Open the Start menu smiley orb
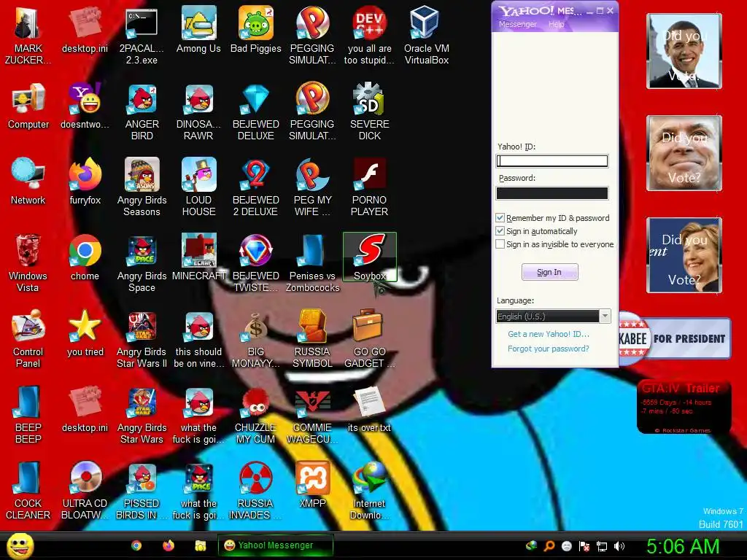This screenshot has height=560, width=747. click(x=20, y=545)
